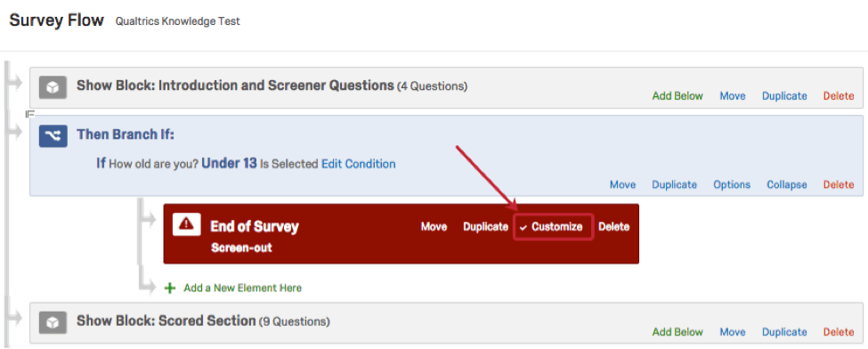868x349 pixels.
Task: Click the (9 Questions) count label
Action: [295, 321]
